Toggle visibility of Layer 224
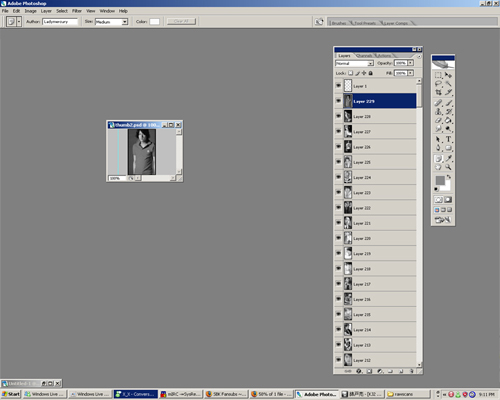 coord(338,177)
